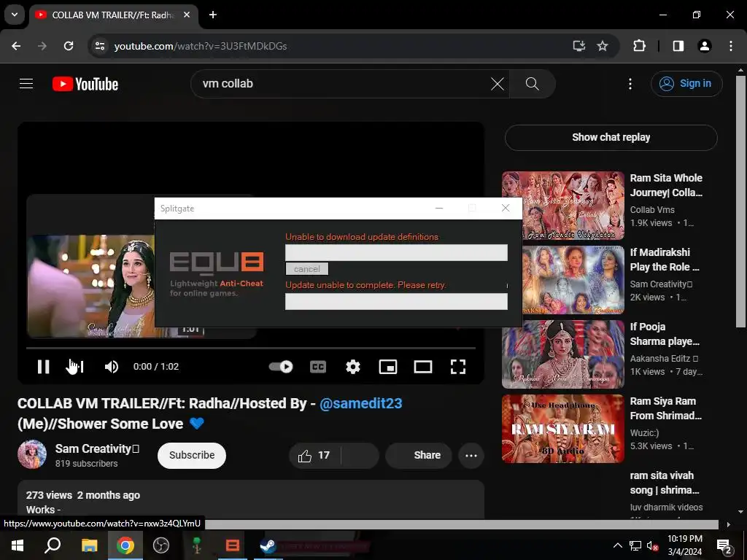Go to YouTube home via logo

tap(85, 84)
